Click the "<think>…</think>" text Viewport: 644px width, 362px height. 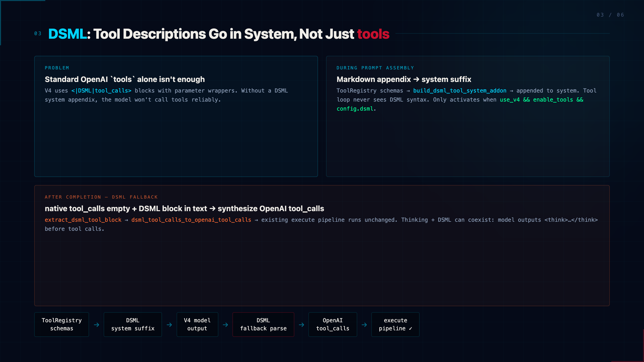tap(571, 220)
